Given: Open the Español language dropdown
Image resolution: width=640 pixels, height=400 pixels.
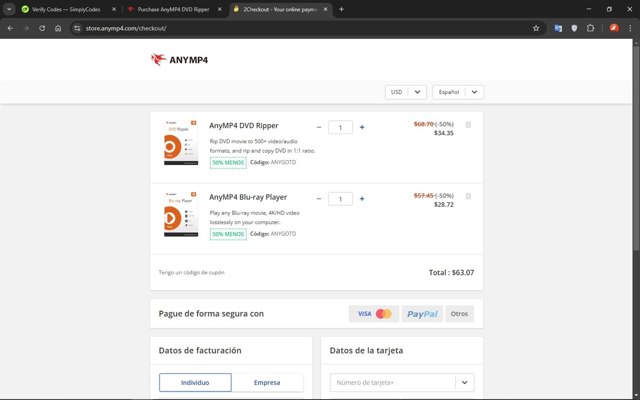Looking at the screenshot, I should pos(458,92).
